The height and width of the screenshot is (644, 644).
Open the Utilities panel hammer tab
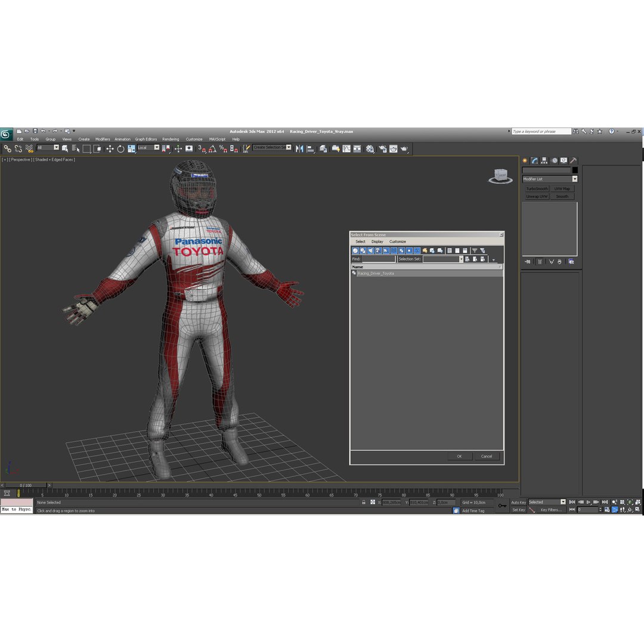(x=574, y=160)
